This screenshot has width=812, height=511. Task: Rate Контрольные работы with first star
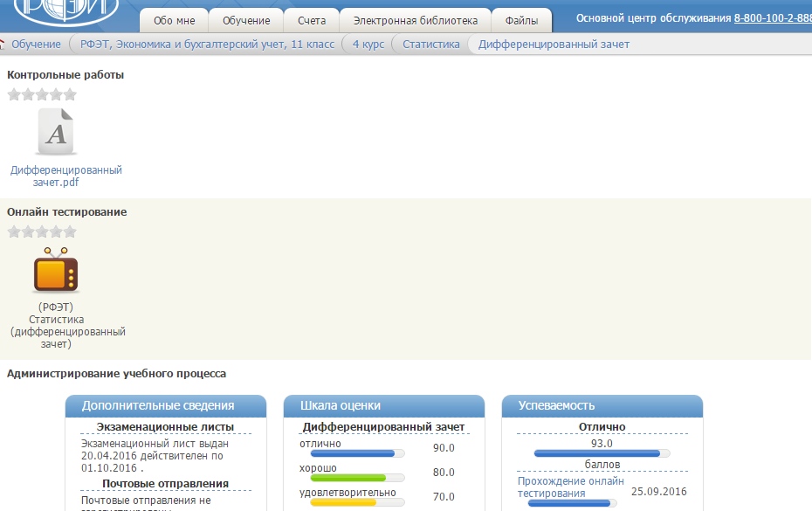[14, 94]
